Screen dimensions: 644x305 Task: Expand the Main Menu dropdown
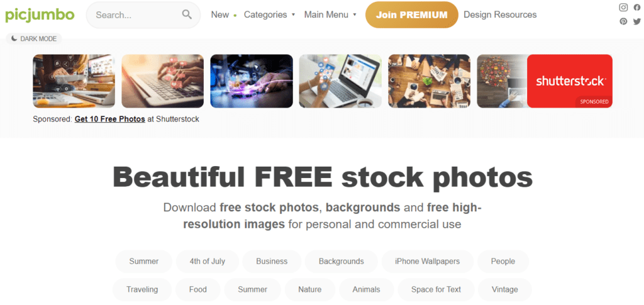pyautogui.click(x=330, y=14)
